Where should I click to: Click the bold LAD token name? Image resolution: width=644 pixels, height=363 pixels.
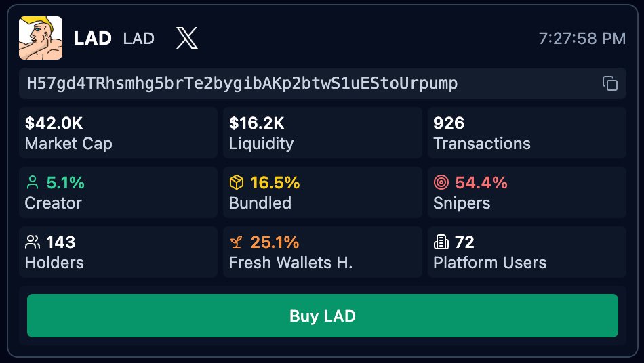pyautogui.click(x=92, y=38)
